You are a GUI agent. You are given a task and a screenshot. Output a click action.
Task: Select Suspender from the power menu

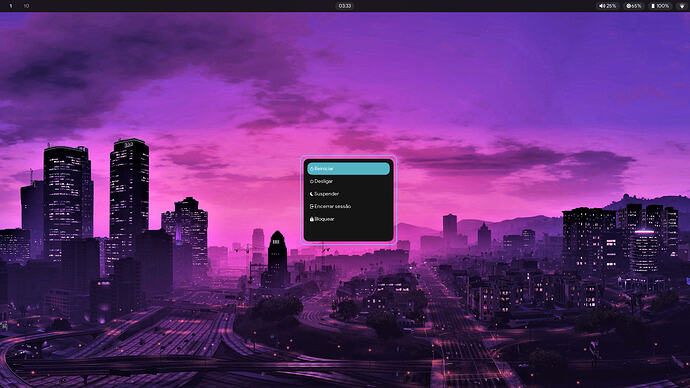[x=349, y=194]
